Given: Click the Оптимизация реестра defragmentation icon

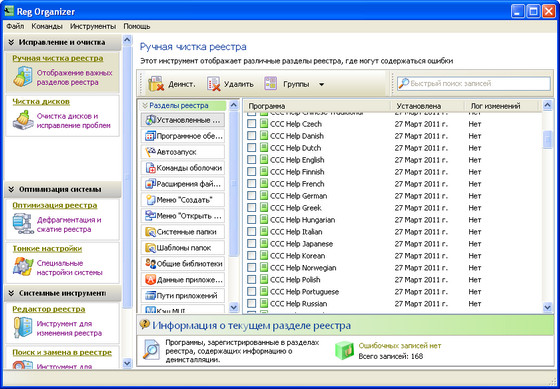Looking at the screenshot, I should 22,224.
